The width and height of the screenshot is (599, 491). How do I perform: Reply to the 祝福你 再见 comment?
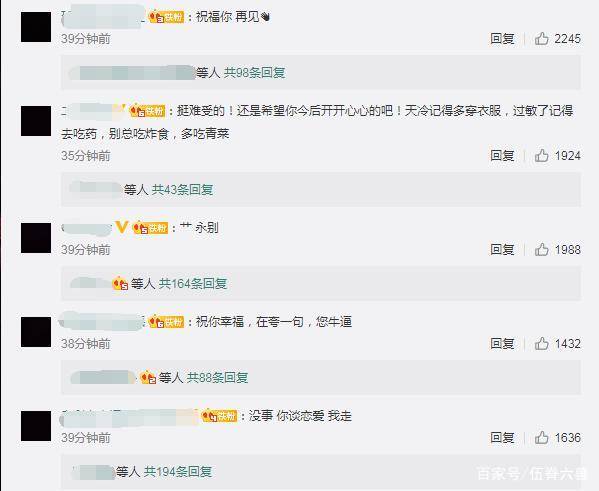point(502,39)
